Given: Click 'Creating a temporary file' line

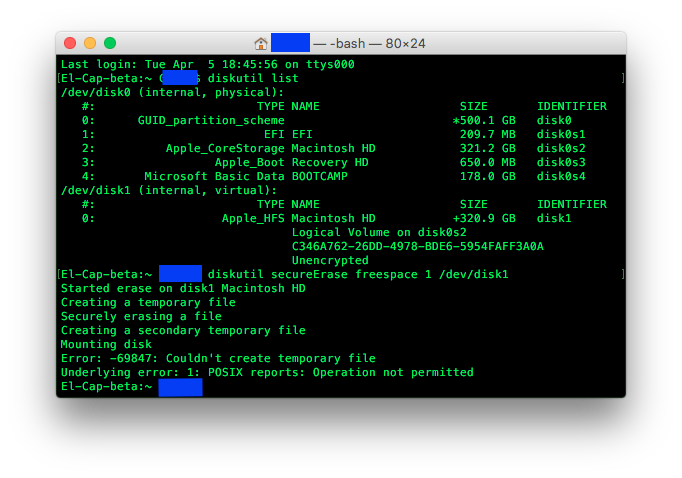Looking at the screenshot, I should click(148, 302).
